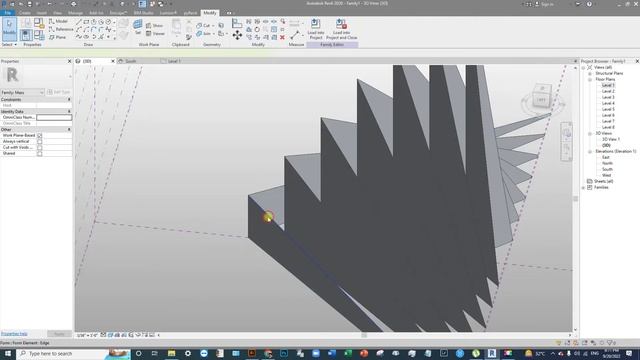Screen dimensions: 640x360
Task: Click the Sheets (all) tree item
Action: coord(603,181)
